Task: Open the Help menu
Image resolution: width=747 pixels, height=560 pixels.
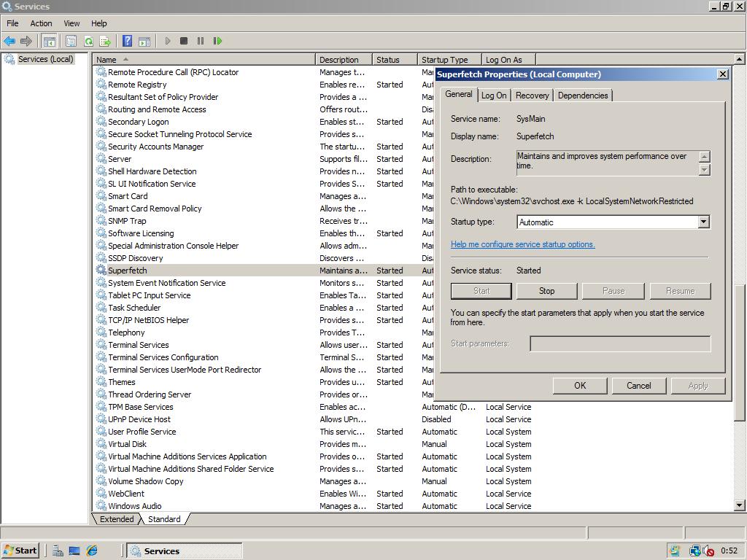Action: pyautogui.click(x=99, y=23)
